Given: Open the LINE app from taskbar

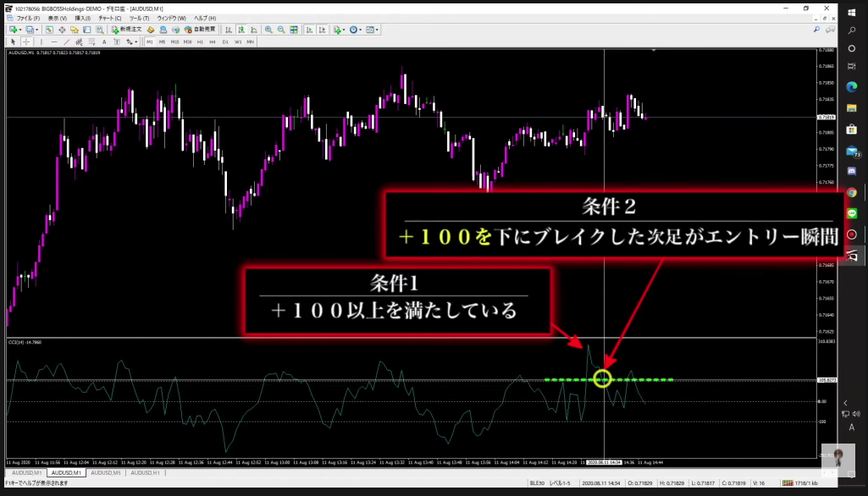Looking at the screenshot, I should (851, 213).
